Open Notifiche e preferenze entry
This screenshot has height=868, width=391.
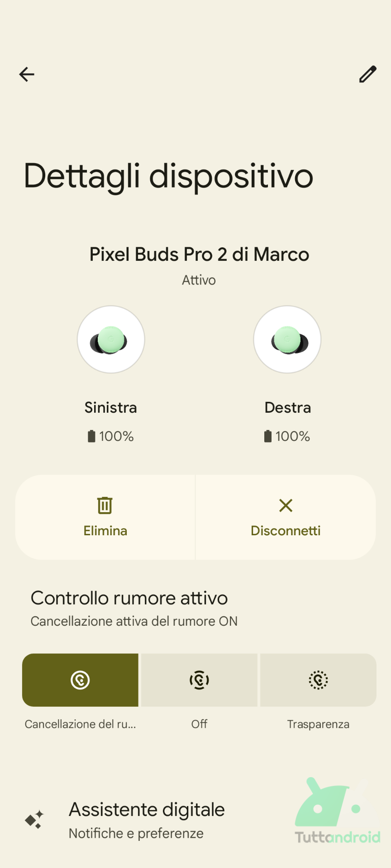136,833
